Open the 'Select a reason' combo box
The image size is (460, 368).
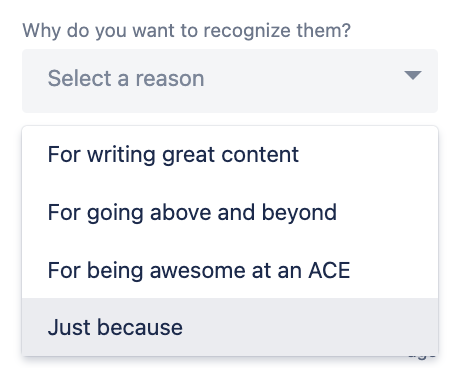tap(230, 81)
